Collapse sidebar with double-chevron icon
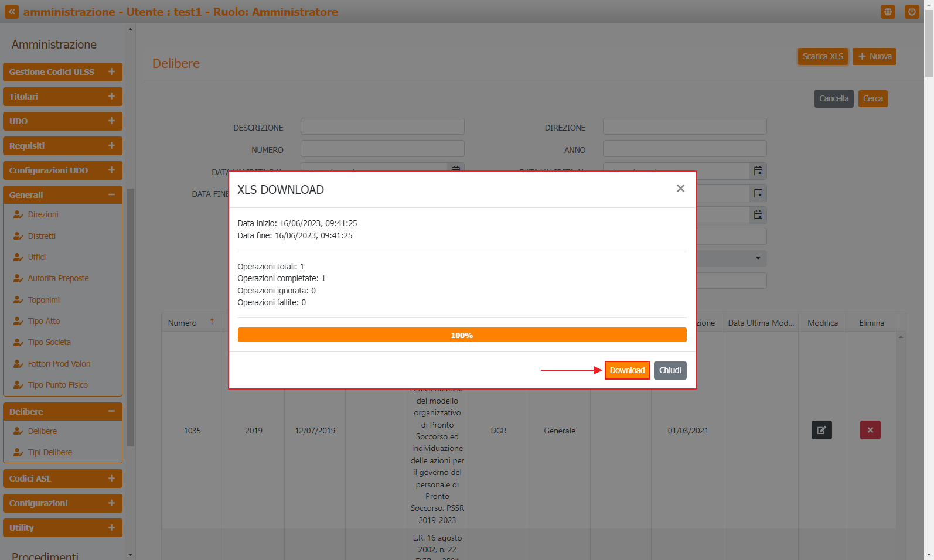934x560 pixels. (12, 12)
